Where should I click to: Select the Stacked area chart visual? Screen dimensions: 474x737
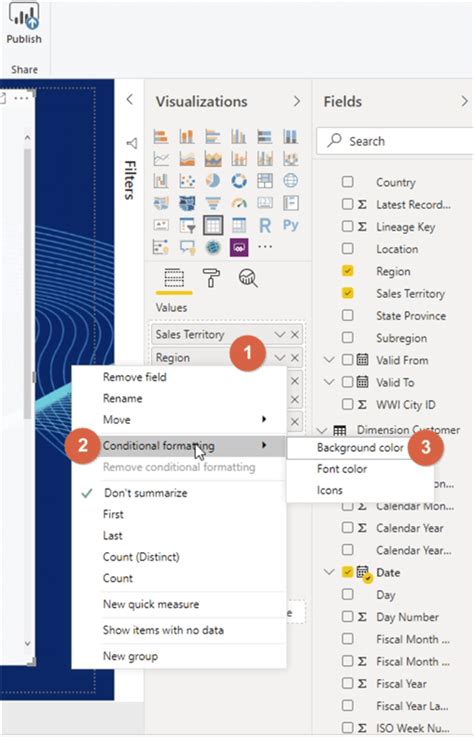pos(213,159)
